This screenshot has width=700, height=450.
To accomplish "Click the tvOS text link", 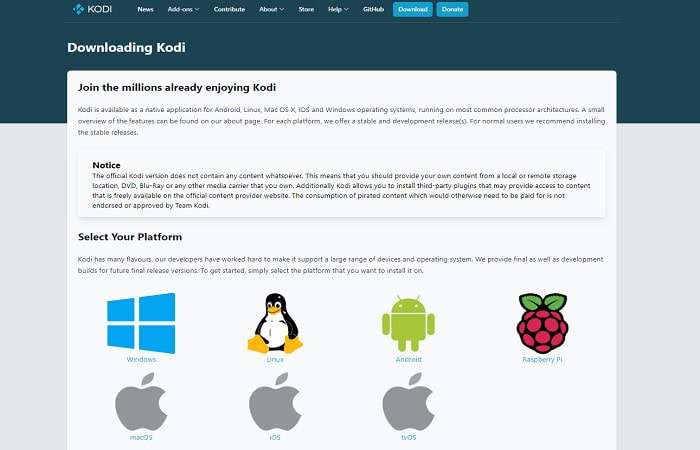I will 408,438.
